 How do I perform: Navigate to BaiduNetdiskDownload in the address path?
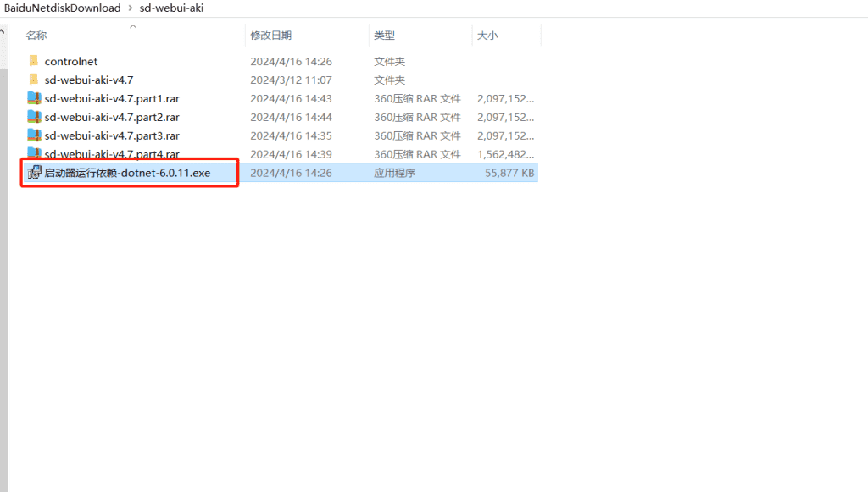point(63,8)
